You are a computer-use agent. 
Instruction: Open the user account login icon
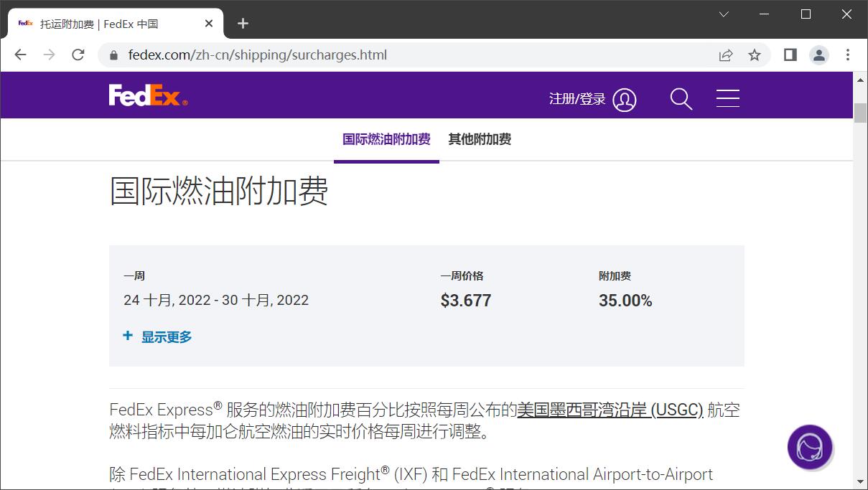[x=625, y=100]
